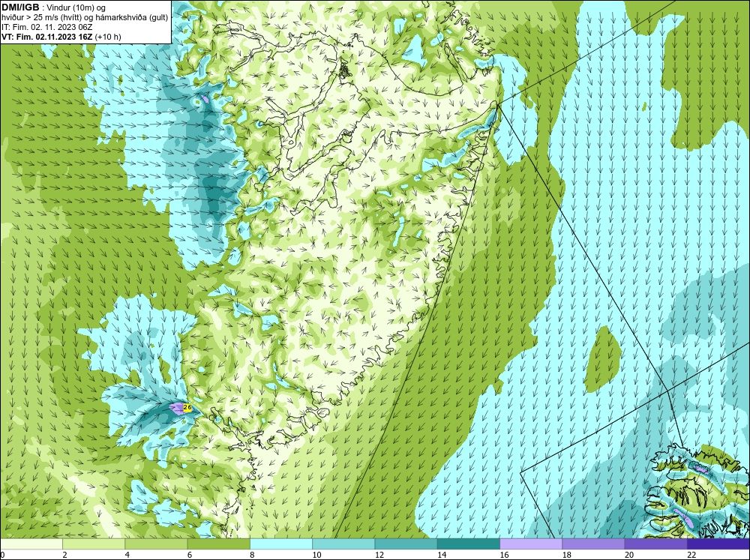Click the 10–12 m/s teal legend swatch

(343, 544)
